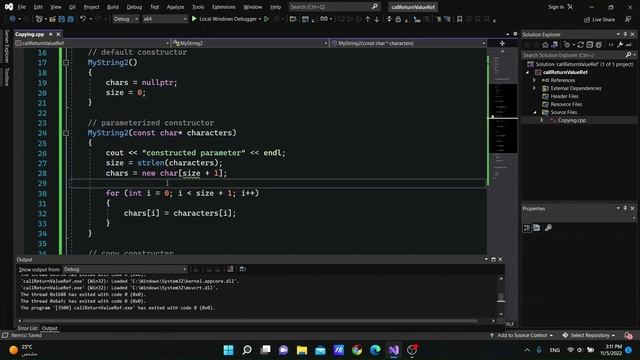This screenshot has width=640, height=360.
Task: Save all files with the double-disk icon
Action: 71,19
